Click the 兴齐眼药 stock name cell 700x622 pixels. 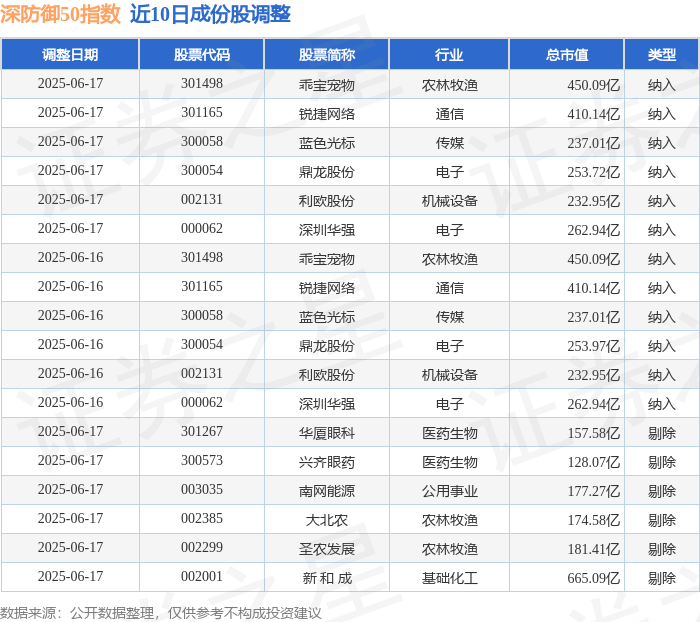click(327, 462)
